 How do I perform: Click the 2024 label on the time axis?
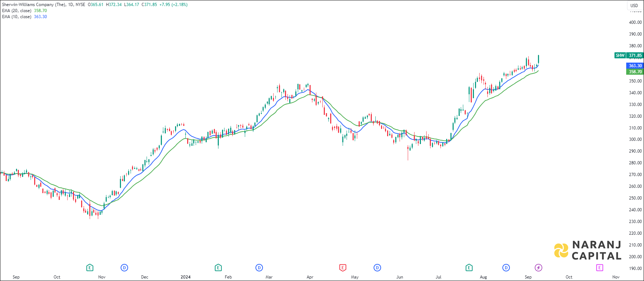coord(185,277)
